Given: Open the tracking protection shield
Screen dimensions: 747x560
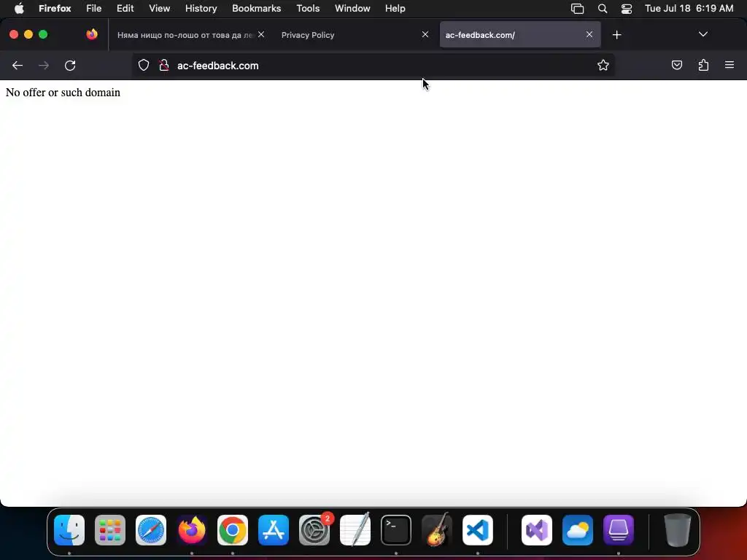Looking at the screenshot, I should pyautogui.click(x=144, y=66).
